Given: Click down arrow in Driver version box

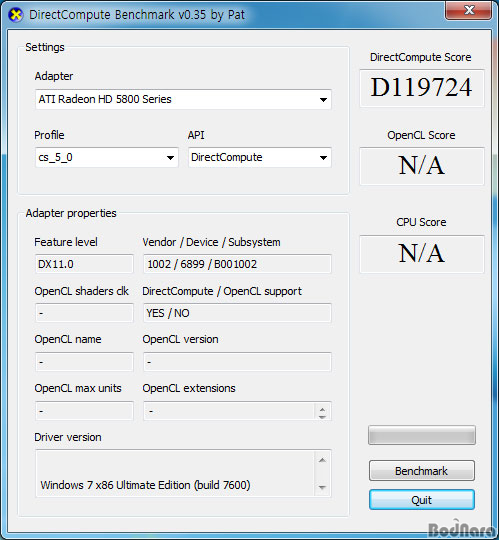Looking at the screenshot, I should coord(322,487).
